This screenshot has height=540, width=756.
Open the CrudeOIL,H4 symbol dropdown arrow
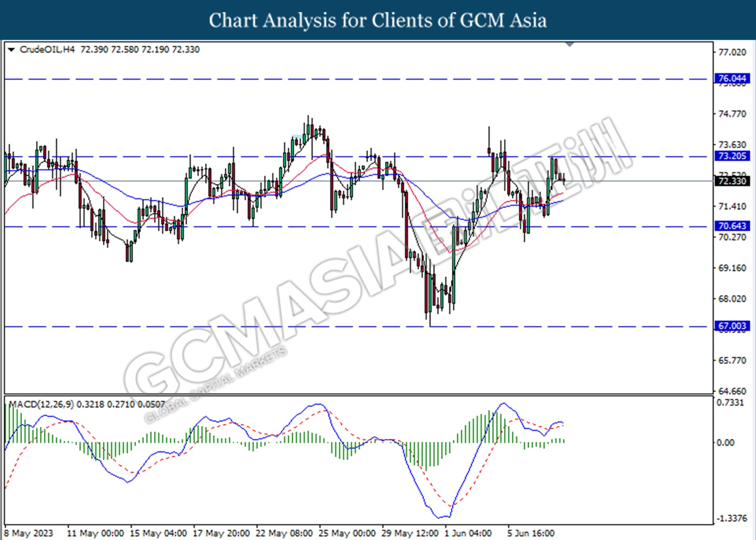(11, 50)
